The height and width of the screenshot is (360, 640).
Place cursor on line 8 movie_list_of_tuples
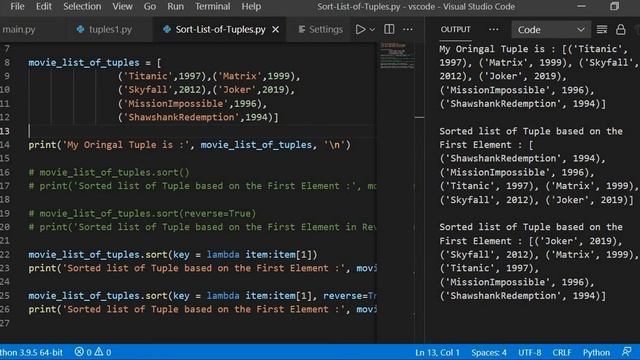(x=84, y=63)
